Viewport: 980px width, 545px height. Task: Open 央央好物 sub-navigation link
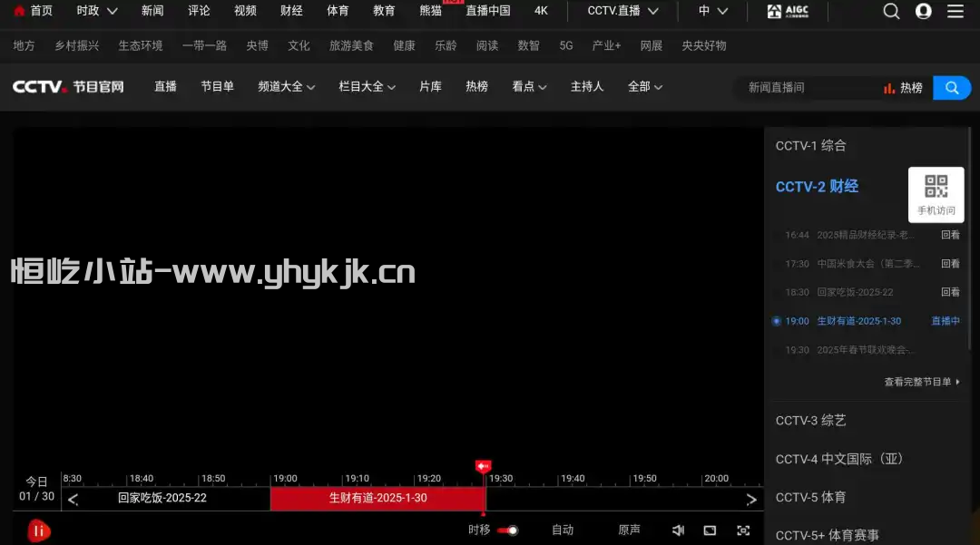704,45
